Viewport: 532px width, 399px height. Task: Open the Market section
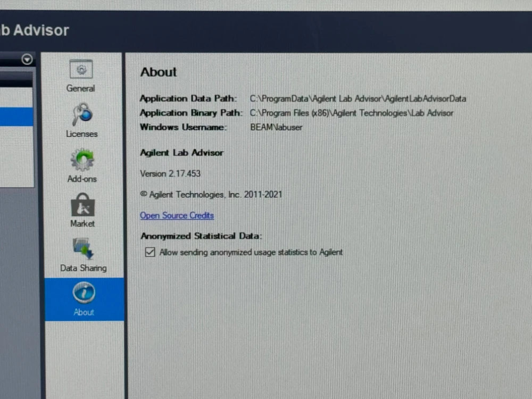82,210
